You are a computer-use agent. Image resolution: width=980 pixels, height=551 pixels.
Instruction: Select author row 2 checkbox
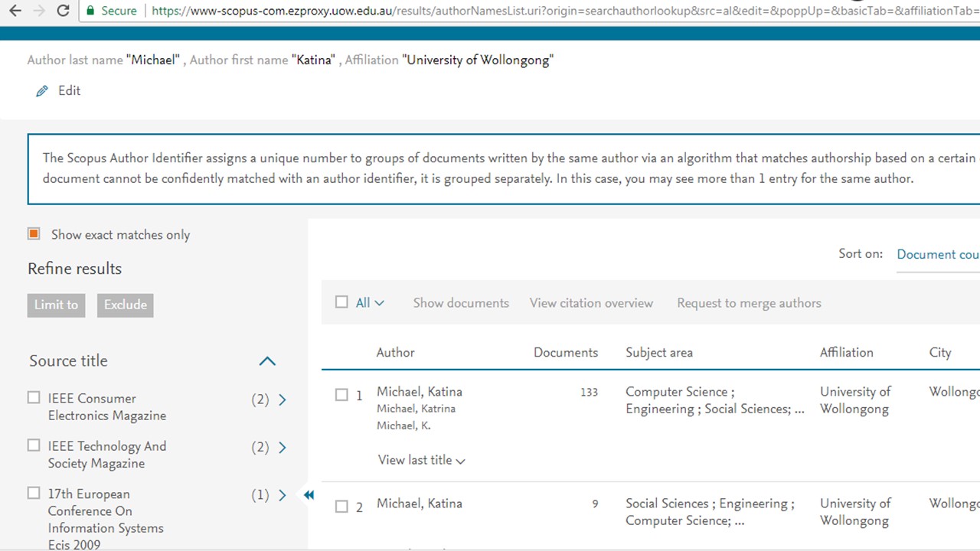(341, 507)
